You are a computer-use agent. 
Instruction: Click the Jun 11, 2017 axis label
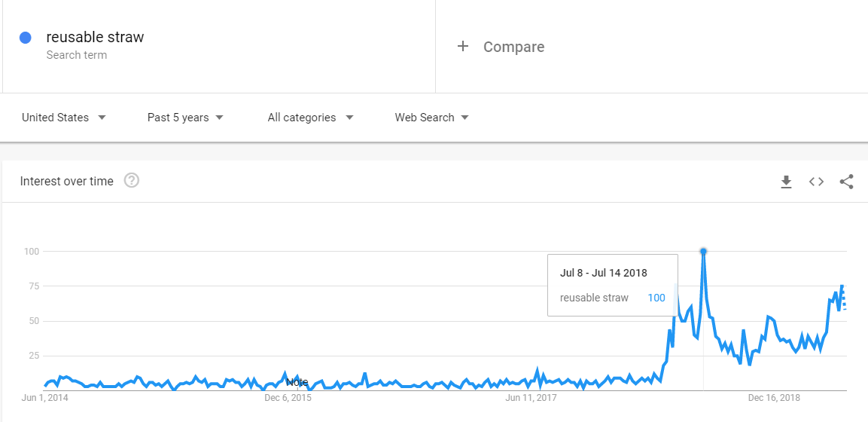531,397
